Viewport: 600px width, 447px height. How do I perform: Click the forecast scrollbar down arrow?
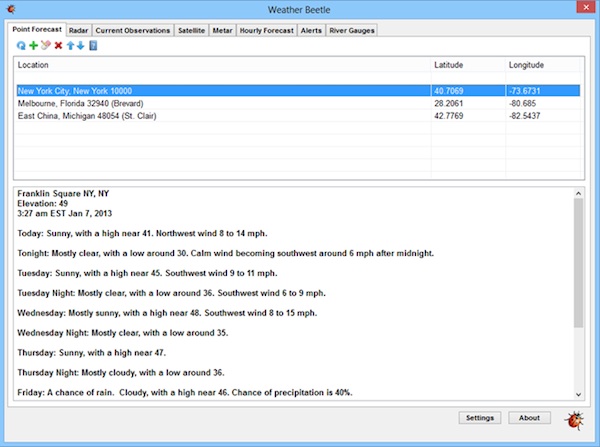[578, 395]
